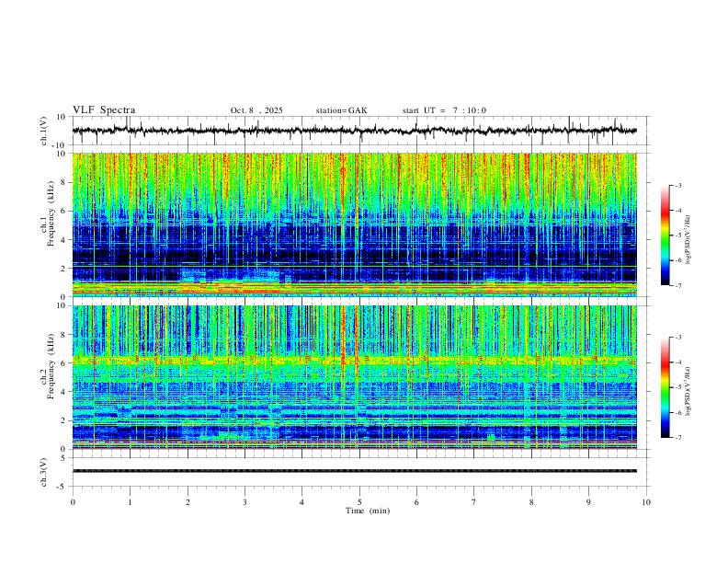Click the "start UT = 7 :10: 0" text
The width and height of the screenshot is (728, 563).
click(x=444, y=110)
